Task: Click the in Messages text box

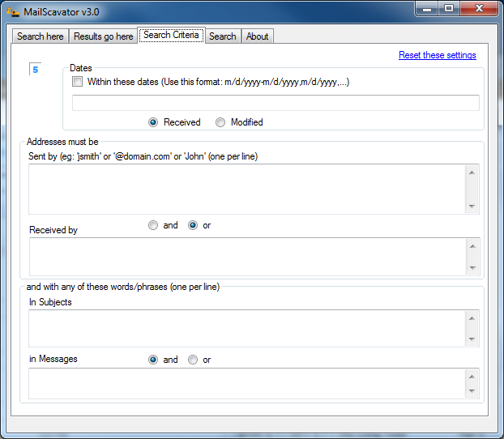Action: point(254,384)
